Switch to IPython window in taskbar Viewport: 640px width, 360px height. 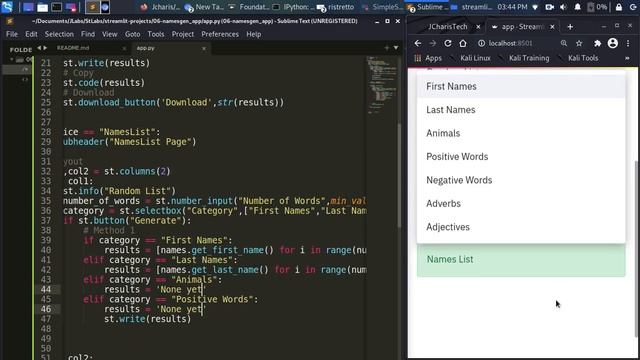pos(294,7)
